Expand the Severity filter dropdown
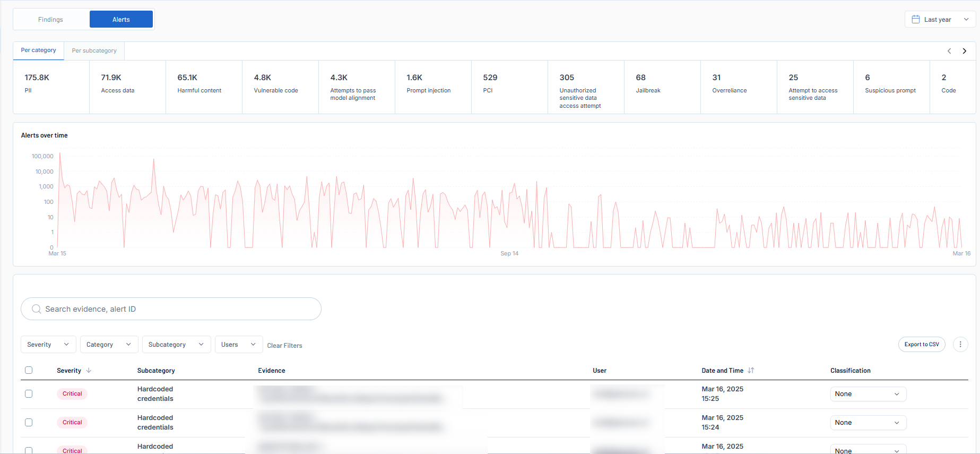The width and height of the screenshot is (980, 454). [48, 345]
